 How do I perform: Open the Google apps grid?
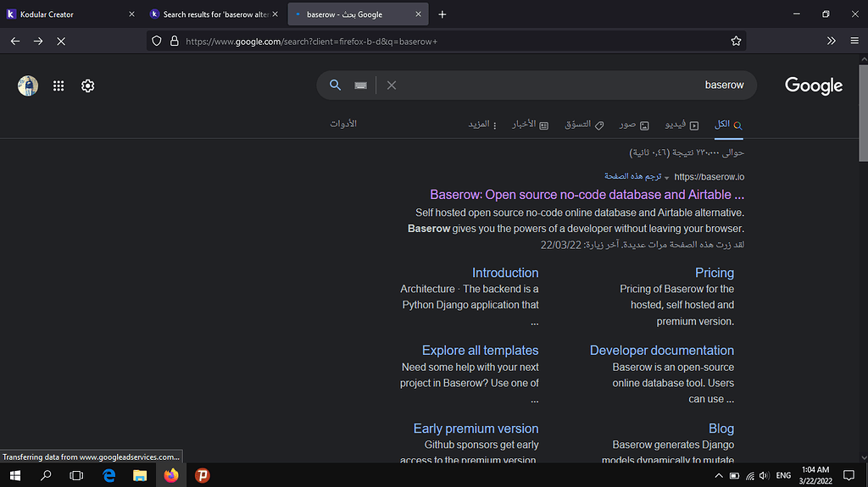[58, 86]
